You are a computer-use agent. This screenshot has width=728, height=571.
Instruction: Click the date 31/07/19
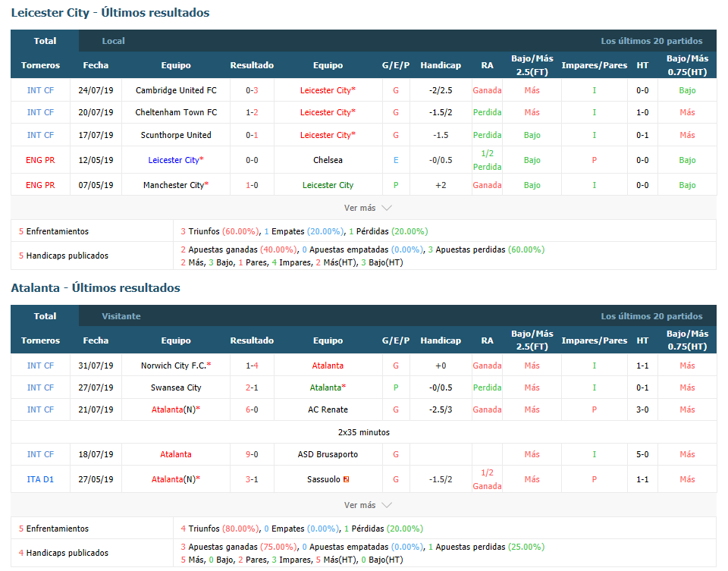tap(96, 366)
